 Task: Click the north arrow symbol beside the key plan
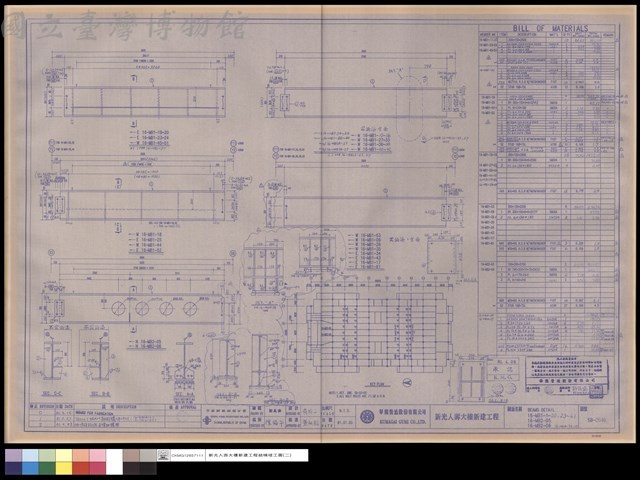(407, 382)
